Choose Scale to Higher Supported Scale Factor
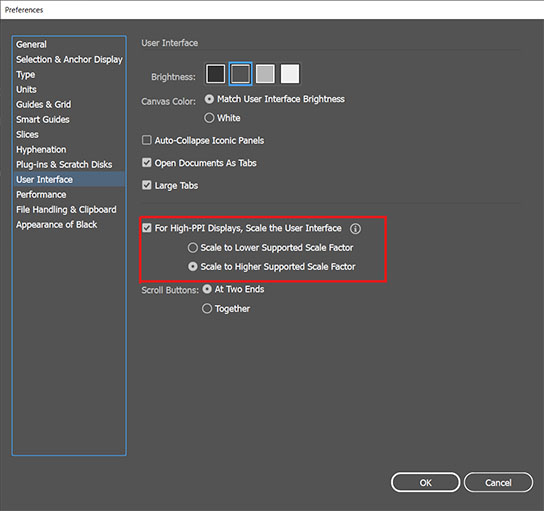 [x=193, y=266]
